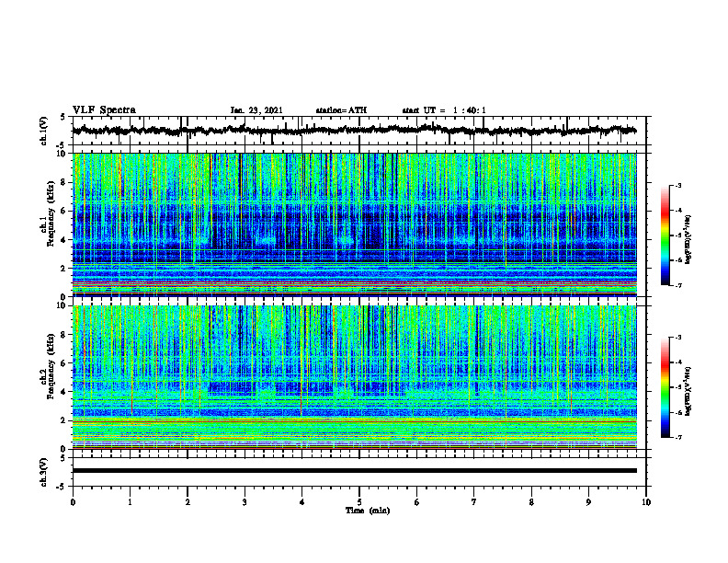The height and width of the screenshot is (563, 728).
Task: Click the "8" kHz tick on ch.1 frequency axis
Action: tap(64, 182)
